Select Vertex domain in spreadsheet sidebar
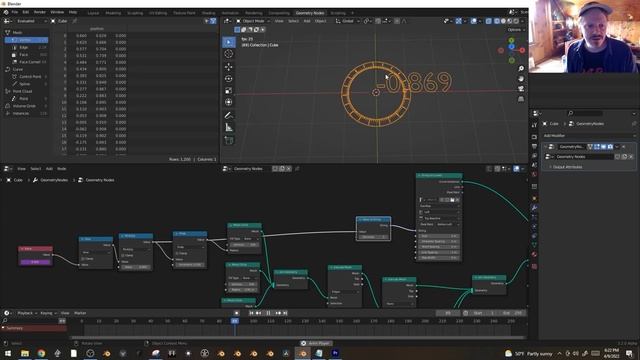 pos(27,40)
